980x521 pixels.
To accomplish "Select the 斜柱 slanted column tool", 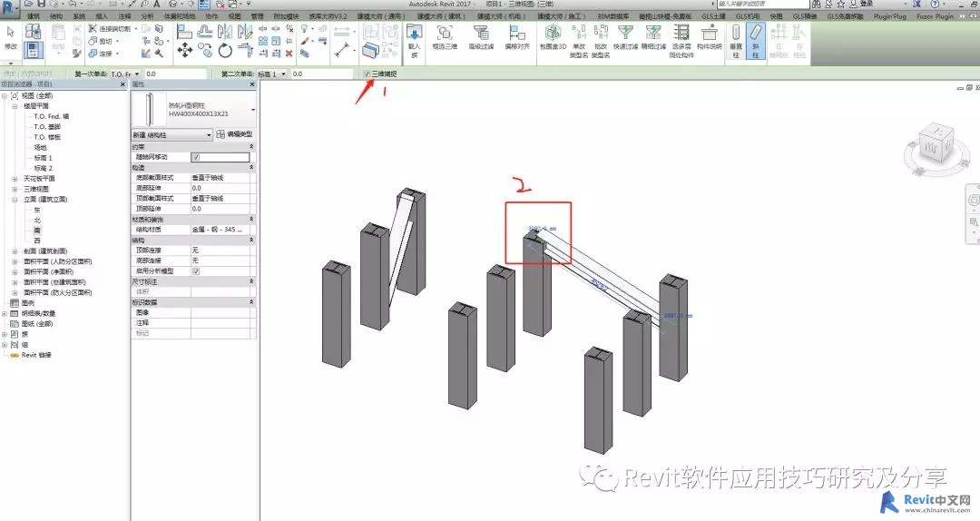I will (x=756, y=41).
